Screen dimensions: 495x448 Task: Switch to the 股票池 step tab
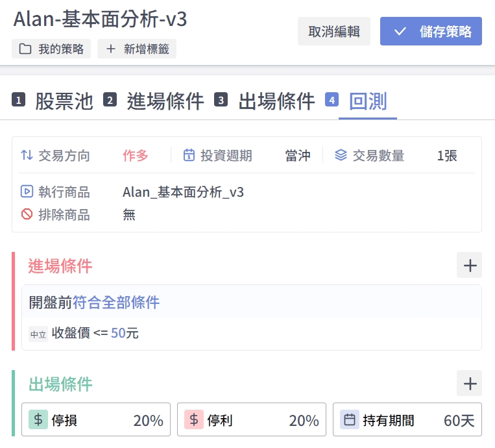pos(64,101)
